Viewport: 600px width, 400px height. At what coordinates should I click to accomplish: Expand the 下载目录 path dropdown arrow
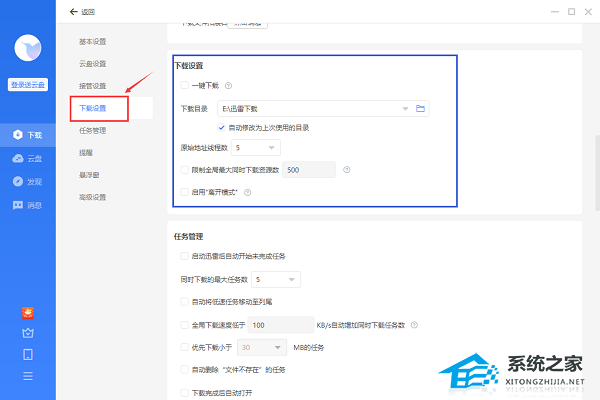(x=405, y=109)
